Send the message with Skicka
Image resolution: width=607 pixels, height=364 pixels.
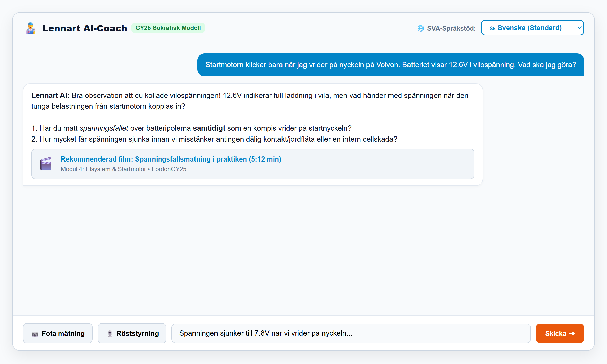[560, 333]
